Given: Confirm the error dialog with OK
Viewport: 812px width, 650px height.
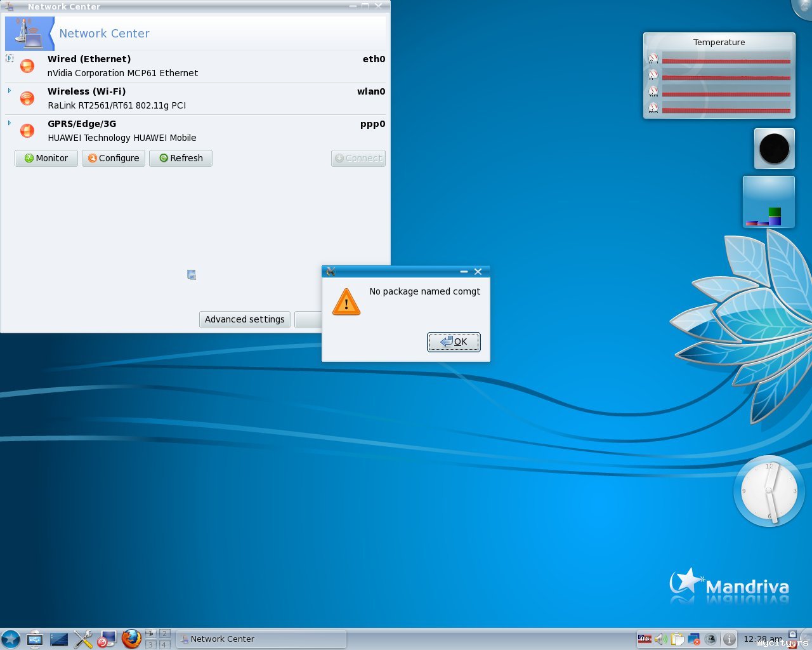Looking at the screenshot, I should coord(454,342).
